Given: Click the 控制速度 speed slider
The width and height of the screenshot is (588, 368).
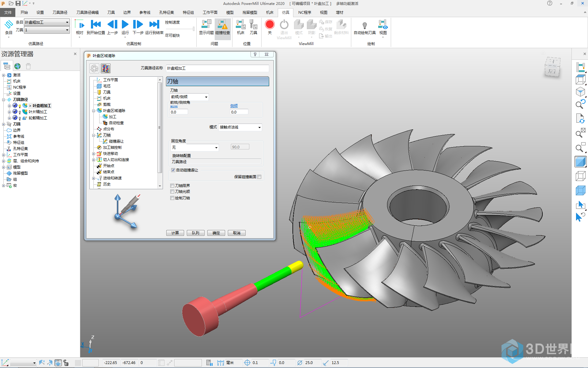Looking at the screenshot, I should 180,29.
